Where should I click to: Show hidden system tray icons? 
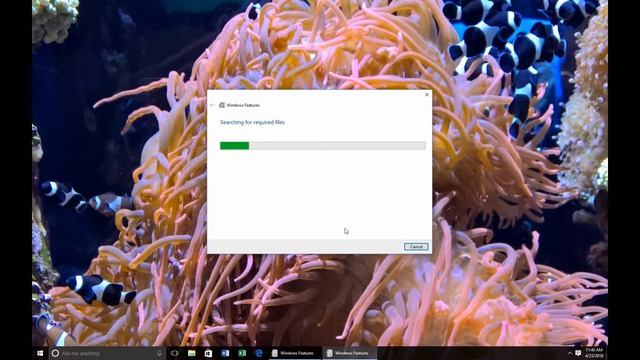click(570, 353)
